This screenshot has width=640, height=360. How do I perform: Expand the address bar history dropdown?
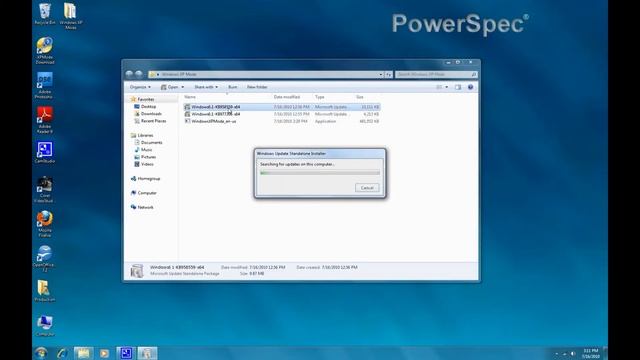click(381, 75)
